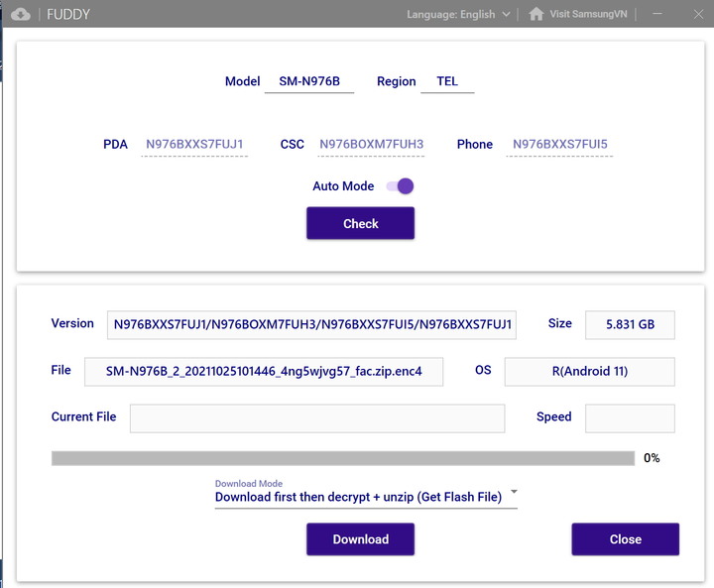Click the Phone field N976BXXS7FUI5
The image size is (714, 588).
click(559, 145)
